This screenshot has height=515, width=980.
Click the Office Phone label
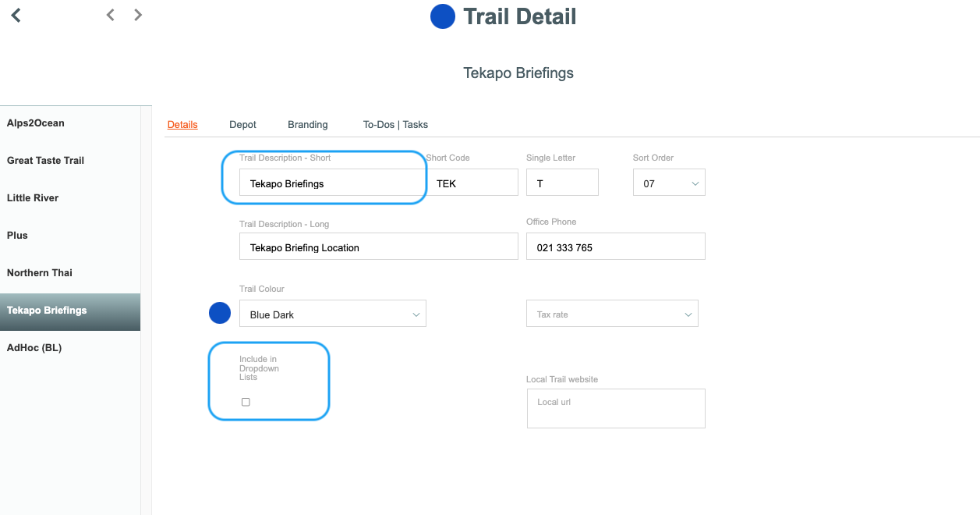pyautogui.click(x=551, y=222)
